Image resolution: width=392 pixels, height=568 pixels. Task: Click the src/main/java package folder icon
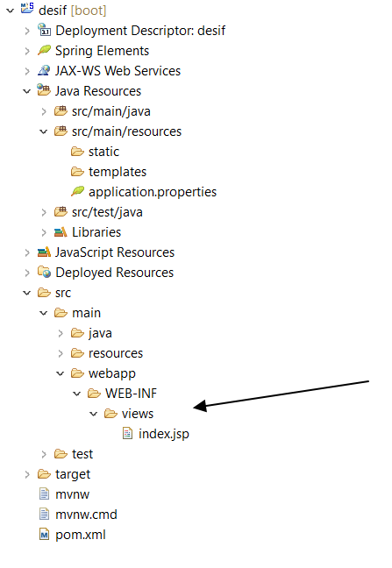click(x=61, y=110)
